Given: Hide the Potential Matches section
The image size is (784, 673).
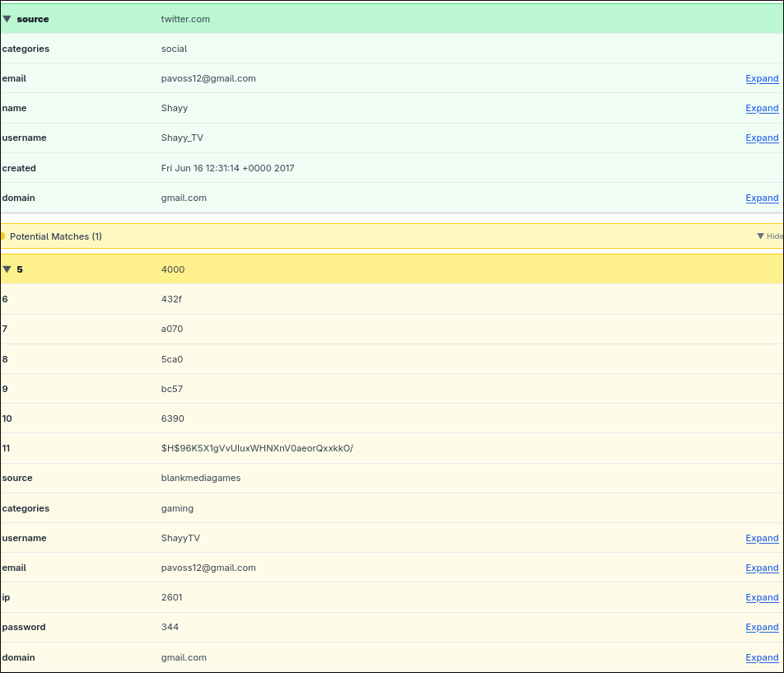Looking at the screenshot, I should click(769, 236).
